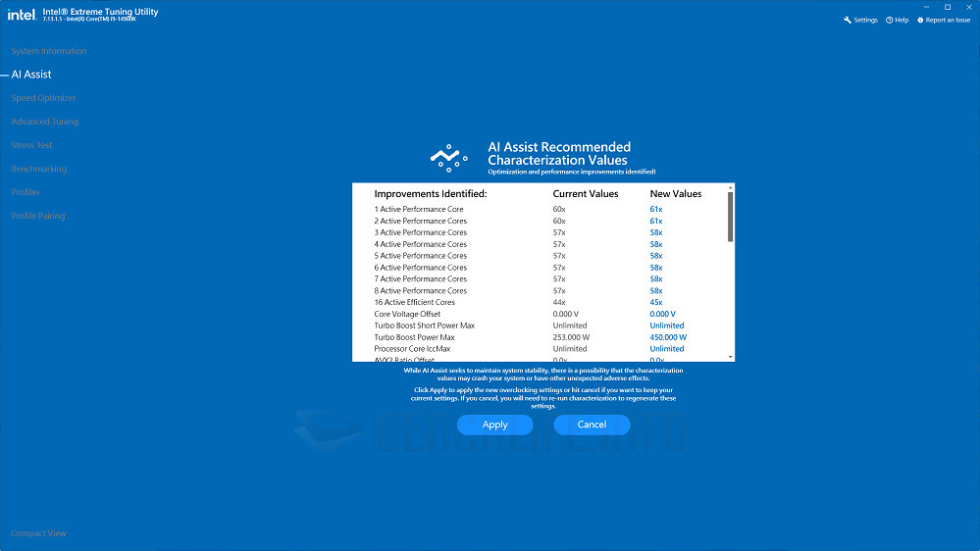Click the Help label
This screenshot has width=980, height=551.
[902, 20]
